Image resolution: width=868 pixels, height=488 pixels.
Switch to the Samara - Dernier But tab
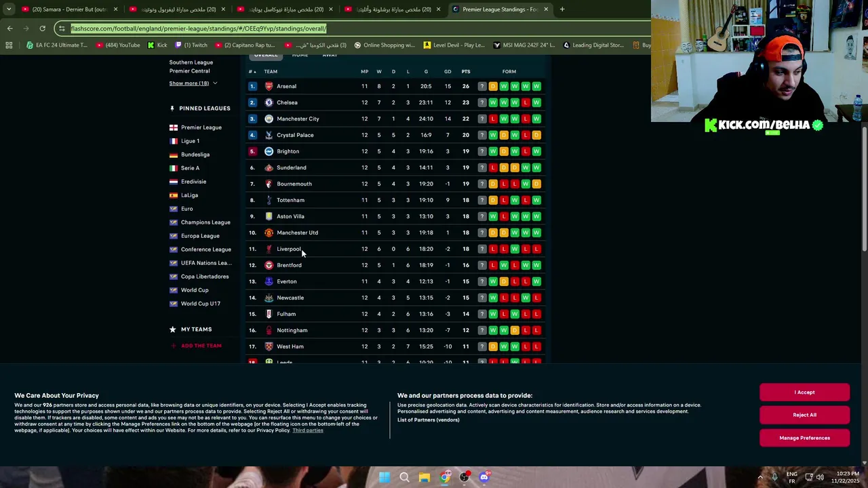point(68,9)
